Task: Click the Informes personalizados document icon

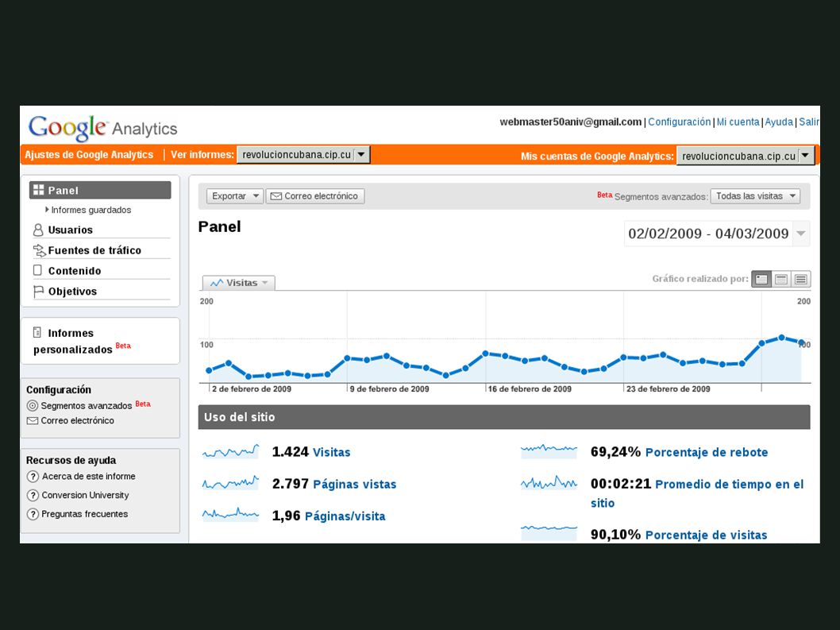Action: point(37,332)
